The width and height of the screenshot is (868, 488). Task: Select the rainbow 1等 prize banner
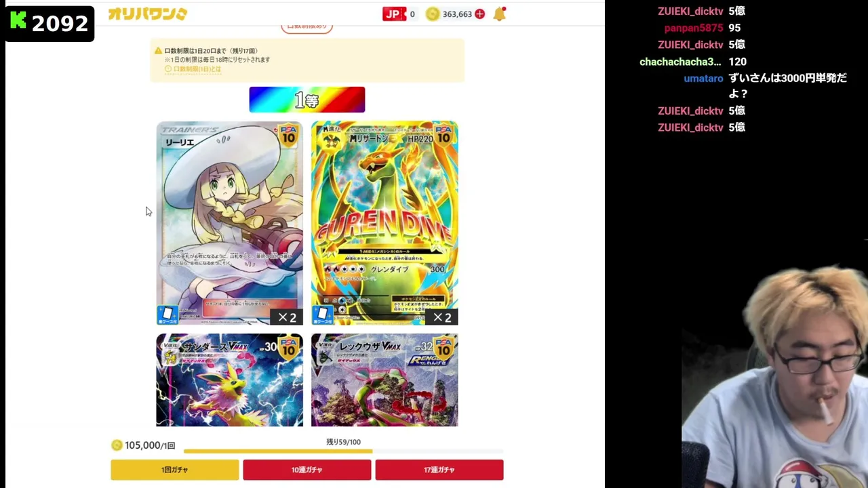point(307,100)
